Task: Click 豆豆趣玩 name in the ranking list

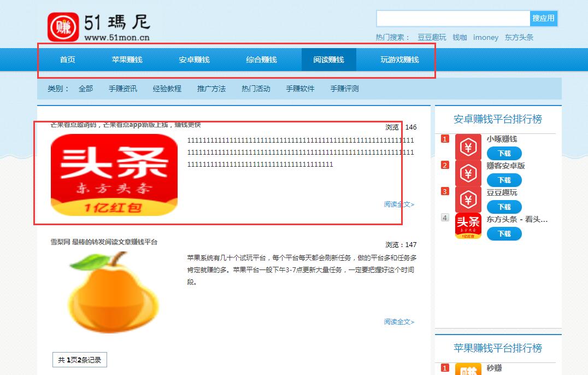Action: 502,193
